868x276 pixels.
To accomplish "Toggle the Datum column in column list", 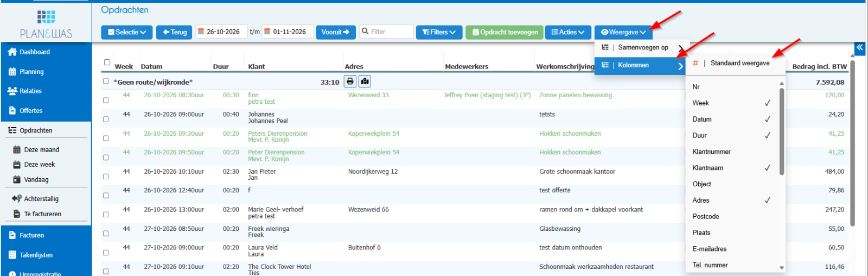I will click(x=731, y=119).
